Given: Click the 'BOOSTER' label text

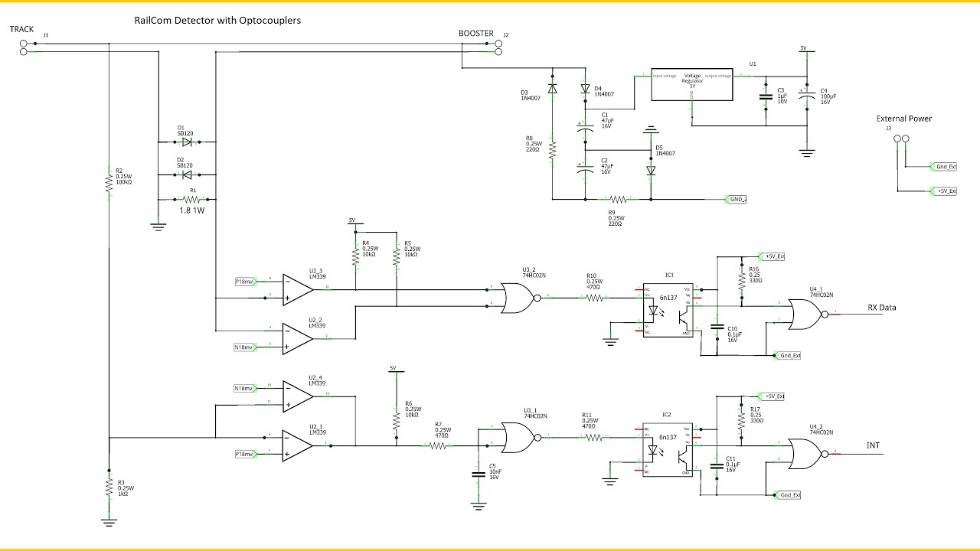Looking at the screenshot, I should 476,34.
